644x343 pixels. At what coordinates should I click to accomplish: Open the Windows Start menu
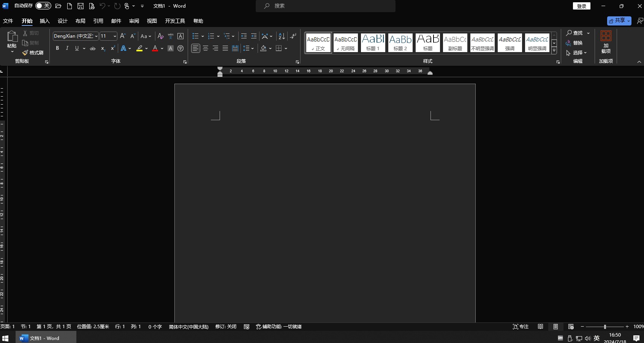click(5, 338)
